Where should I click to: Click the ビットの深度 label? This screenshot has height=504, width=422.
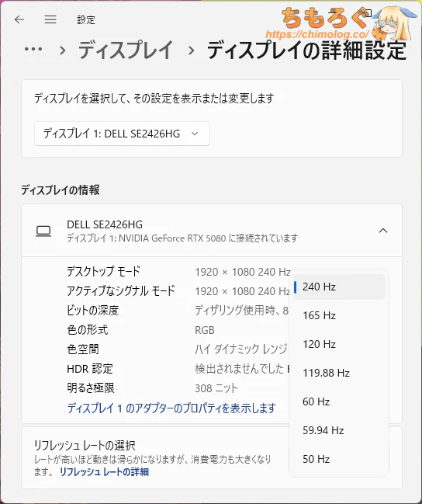pyautogui.click(x=93, y=311)
